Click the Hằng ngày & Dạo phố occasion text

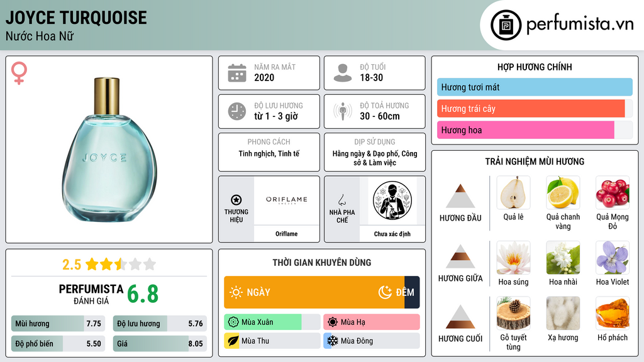[375, 158]
